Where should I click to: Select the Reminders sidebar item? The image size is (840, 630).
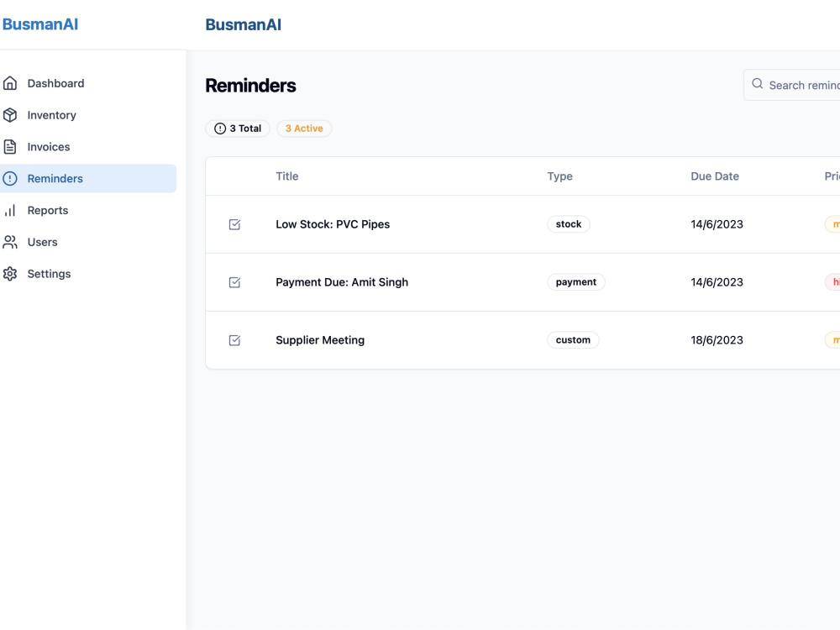coord(88,178)
